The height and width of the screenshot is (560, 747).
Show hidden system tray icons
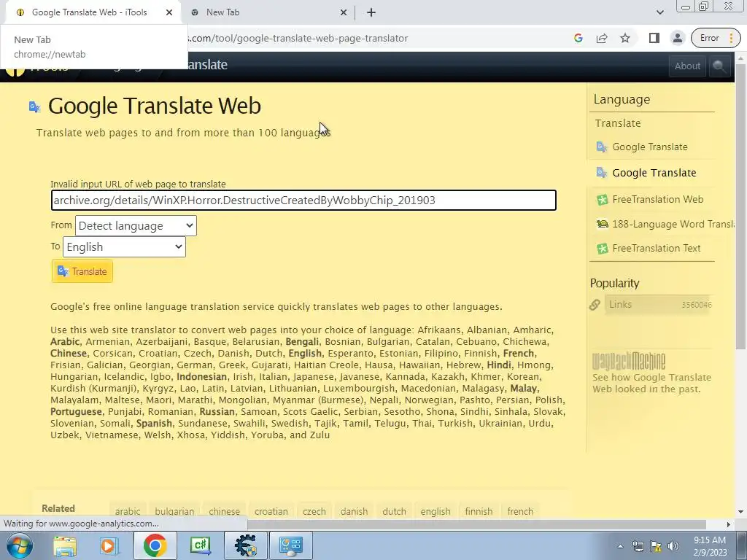[620, 547]
